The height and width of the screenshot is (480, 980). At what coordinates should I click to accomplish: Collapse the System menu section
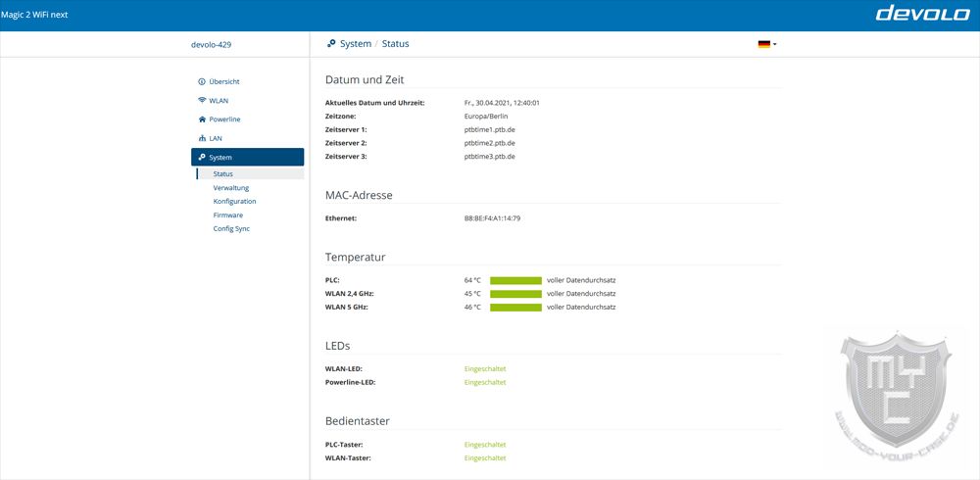click(248, 158)
